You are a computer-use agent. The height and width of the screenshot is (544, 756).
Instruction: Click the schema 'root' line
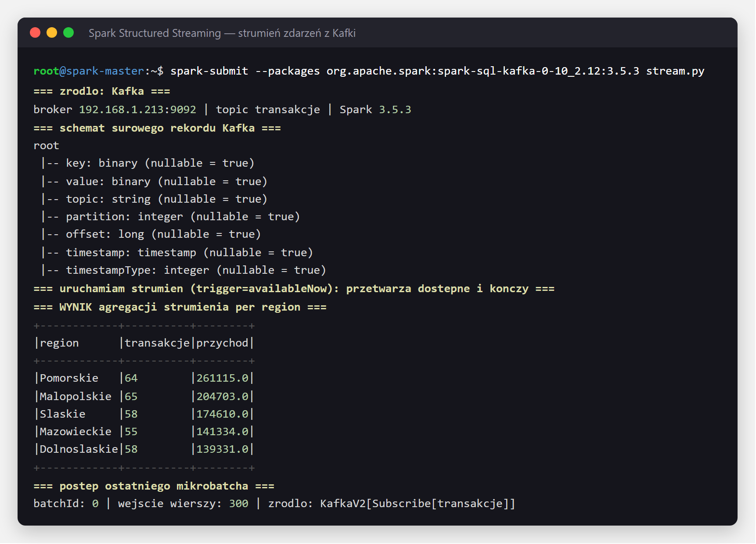coord(46,146)
